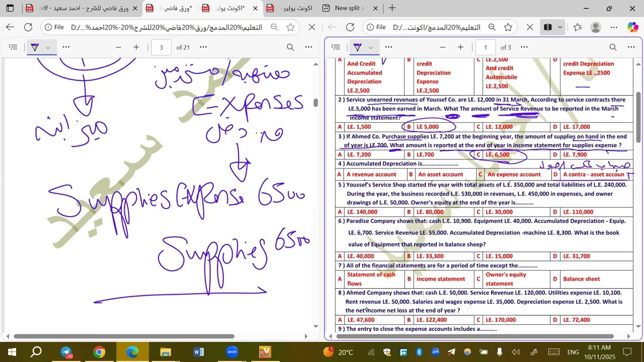Zoom out via right address bar magnifier
The image size is (644, 362).
(x=492, y=27)
